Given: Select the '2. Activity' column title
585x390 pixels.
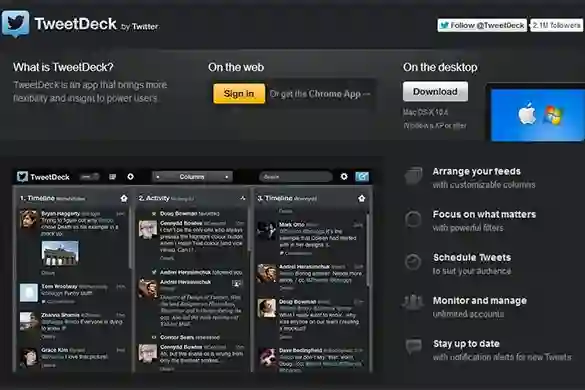Looking at the screenshot, I should pos(154,198).
